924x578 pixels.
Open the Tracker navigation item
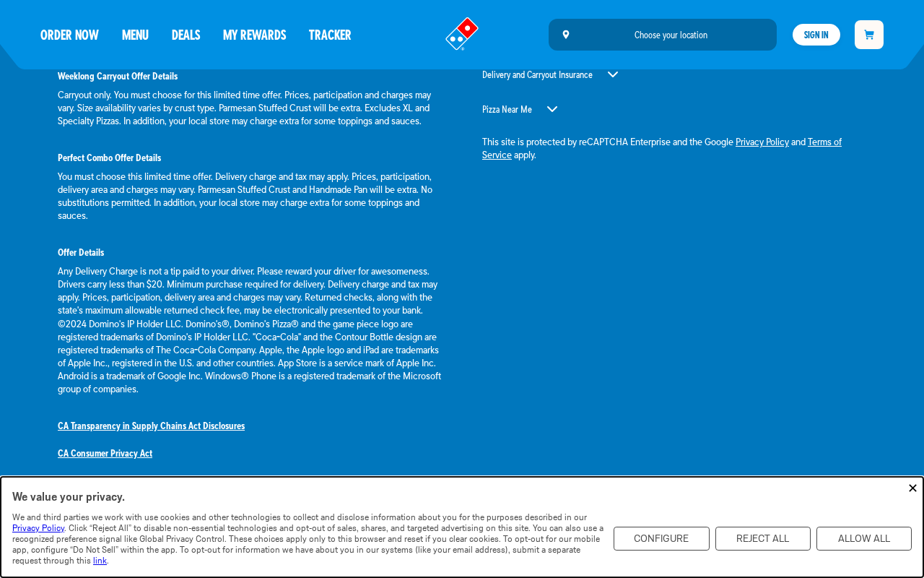point(330,35)
